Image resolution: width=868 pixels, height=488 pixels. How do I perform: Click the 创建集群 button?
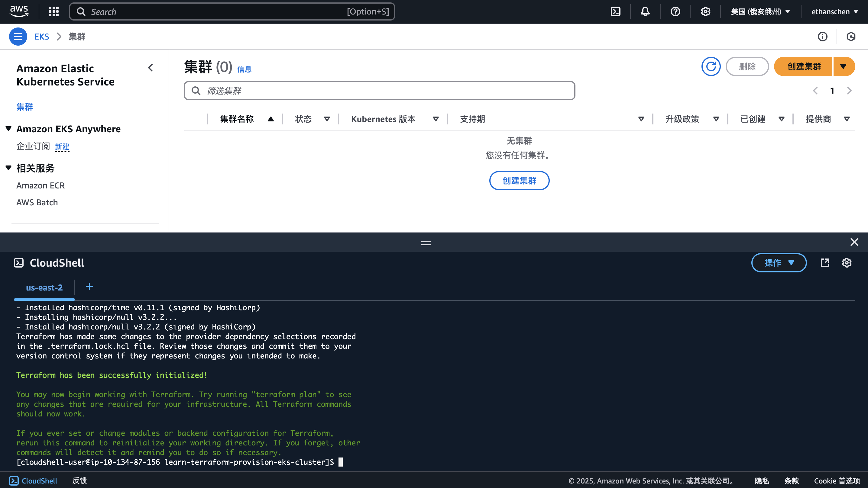(x=803, y=66)
